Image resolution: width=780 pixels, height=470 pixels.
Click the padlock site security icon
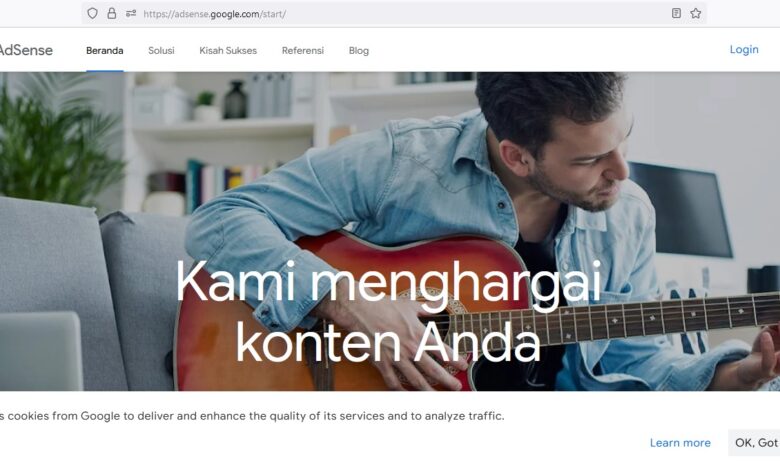click(111, 13)
